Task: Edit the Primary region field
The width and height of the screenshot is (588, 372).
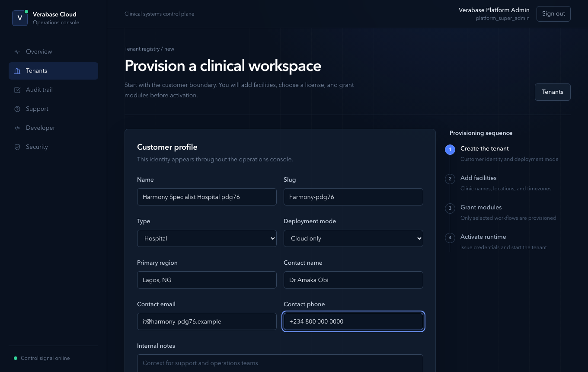Action: coord(207,280)
